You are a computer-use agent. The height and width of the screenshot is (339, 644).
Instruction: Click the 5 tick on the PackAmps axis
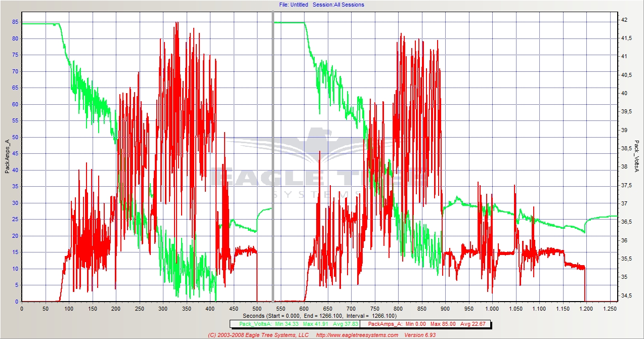18,285
